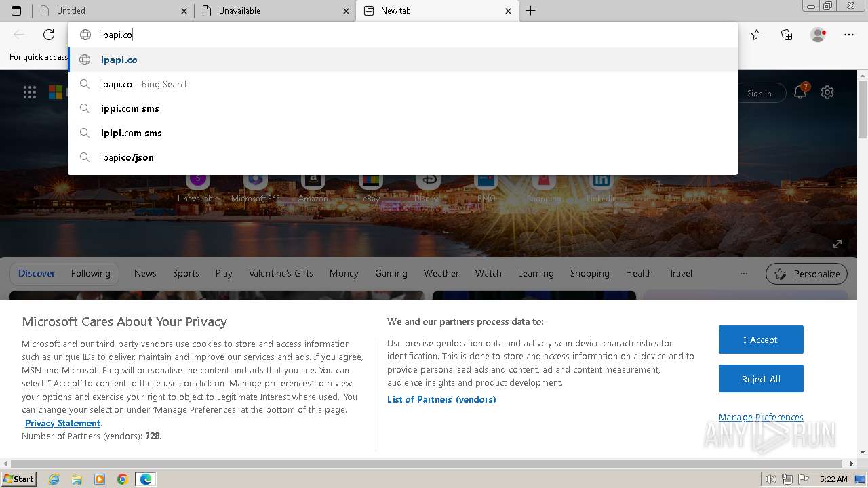Open the Travel category

(x=680, y=273)
